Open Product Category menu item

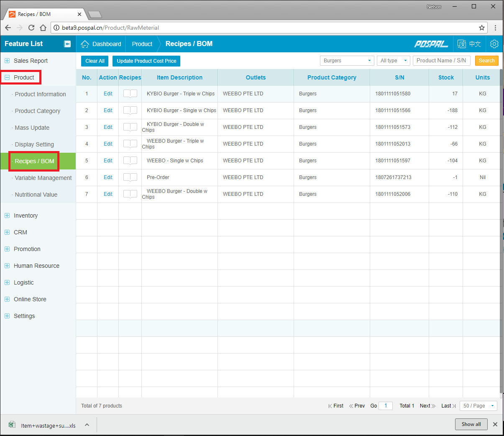38,111
